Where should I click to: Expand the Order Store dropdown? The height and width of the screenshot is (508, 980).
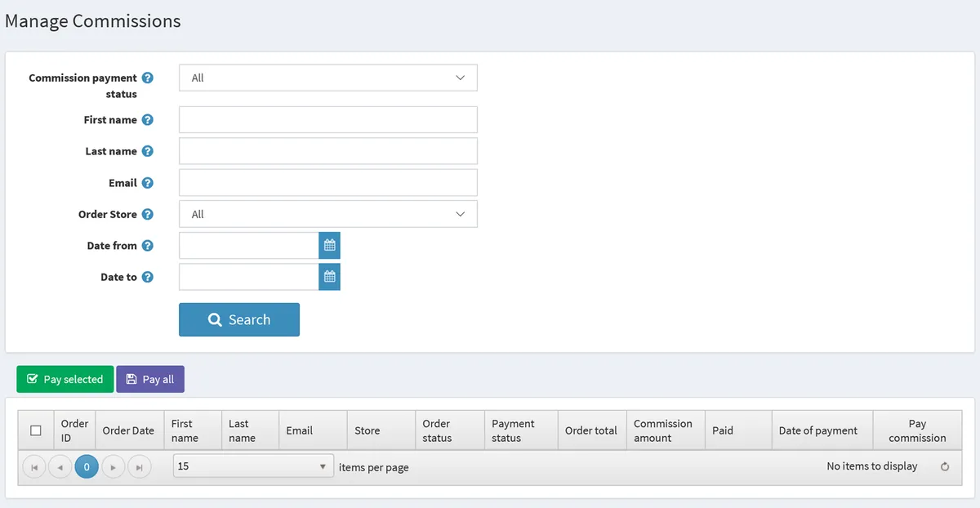pos(327,214)
